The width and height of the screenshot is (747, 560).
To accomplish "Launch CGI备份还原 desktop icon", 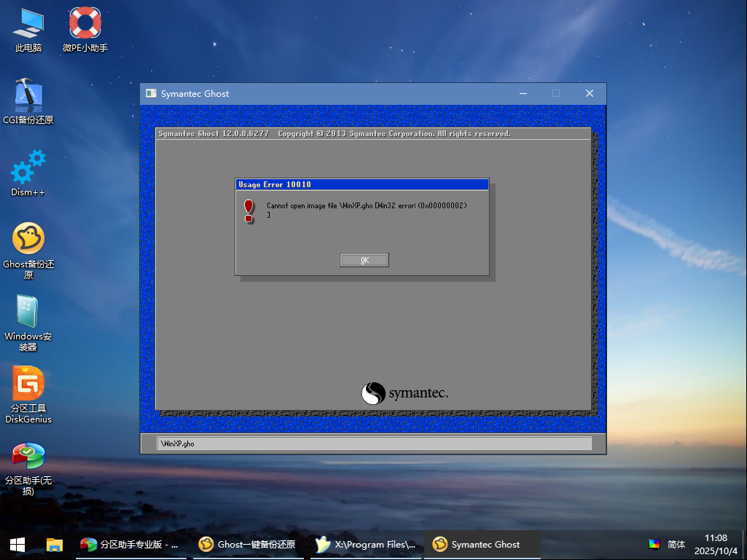I will click(x=28, y=102).
